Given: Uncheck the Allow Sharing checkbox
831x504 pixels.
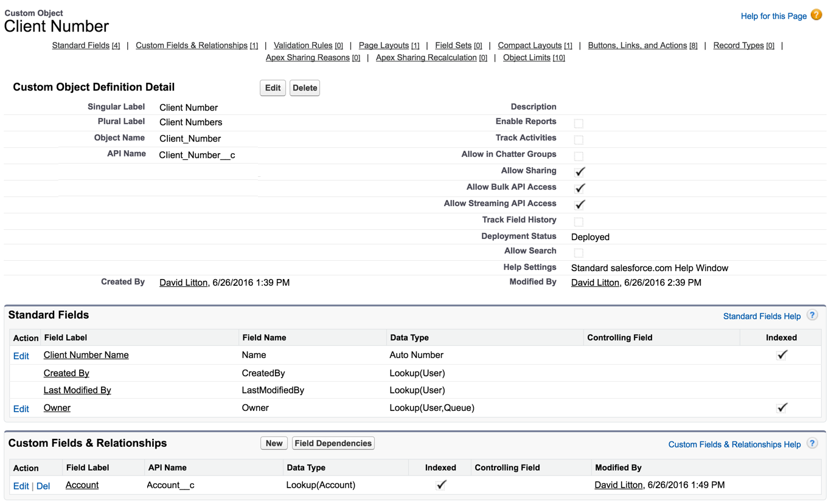Looking at the screenshot, I should pos(580,172).
